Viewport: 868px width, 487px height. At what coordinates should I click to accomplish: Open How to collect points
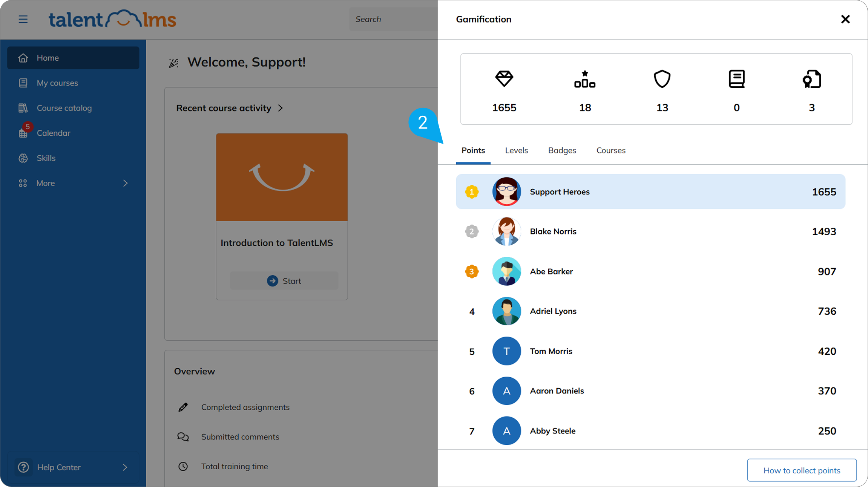click(x=802, y=470)
